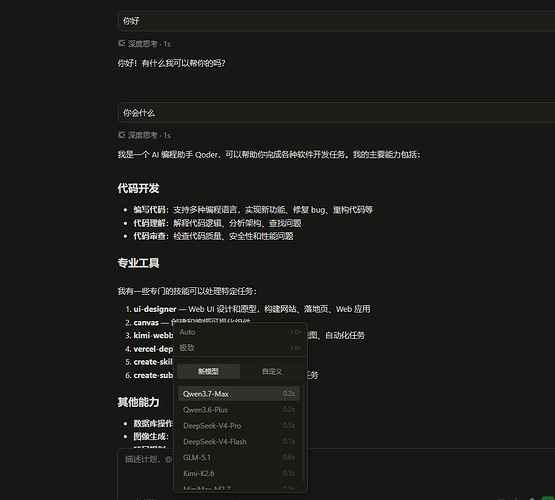Click the 你好 user message box

point(336,21)
